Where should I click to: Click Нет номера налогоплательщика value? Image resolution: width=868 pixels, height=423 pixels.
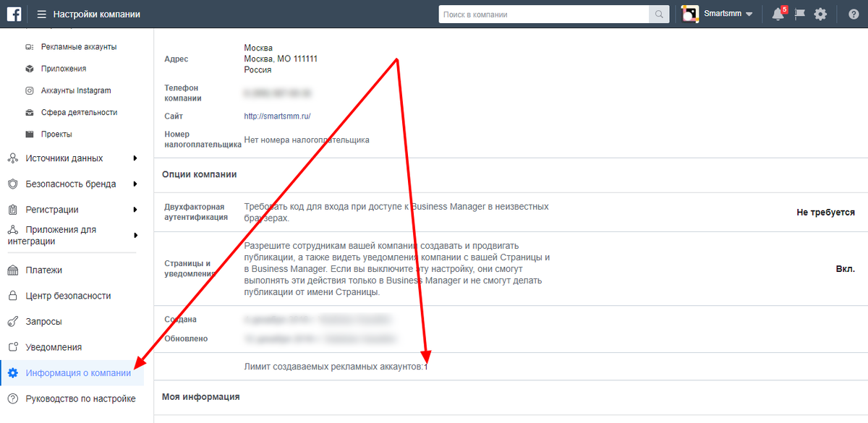[307, 140]
